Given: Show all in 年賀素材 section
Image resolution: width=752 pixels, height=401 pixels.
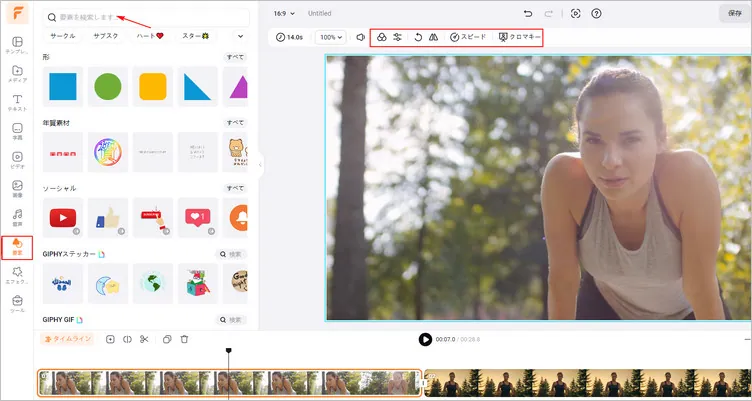Looking at the screenshot, I should 235,123.
